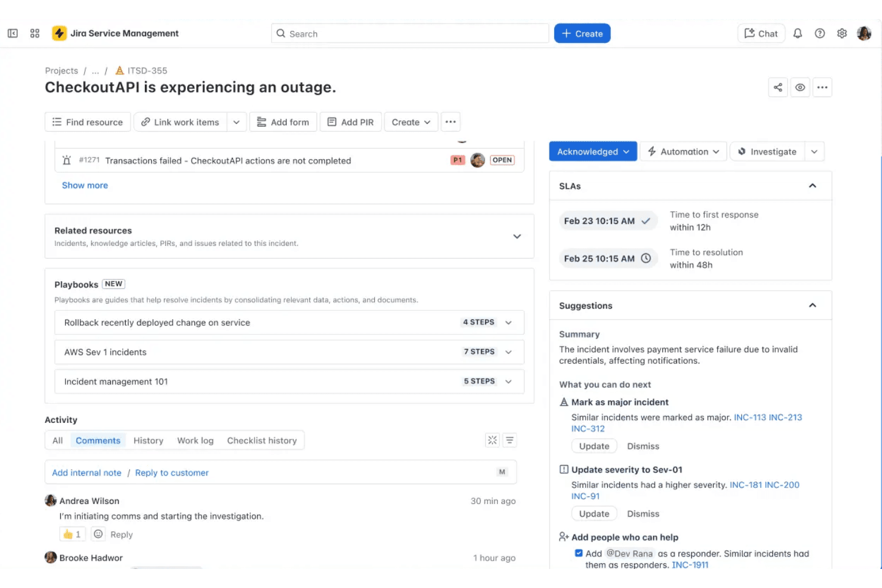Click Add internal note in the comment box
The height and width of the screenshot is (588, 882).
pyautogui.click(x=86, y=472)
